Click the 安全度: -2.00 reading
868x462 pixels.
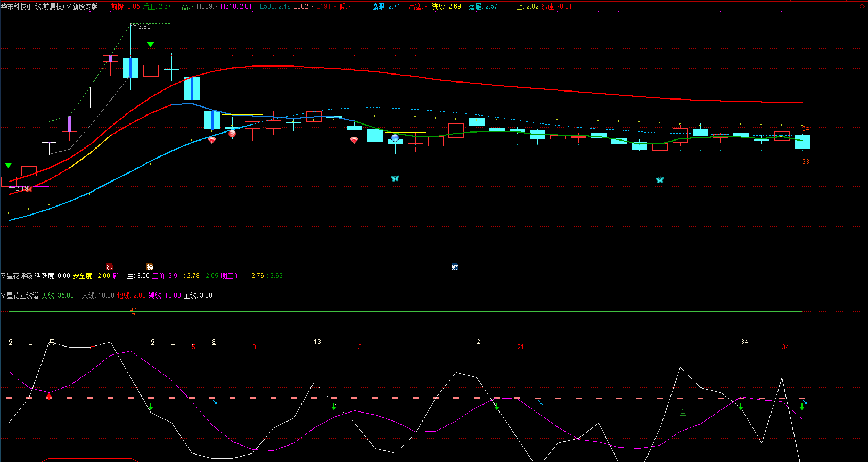point(92,276)
